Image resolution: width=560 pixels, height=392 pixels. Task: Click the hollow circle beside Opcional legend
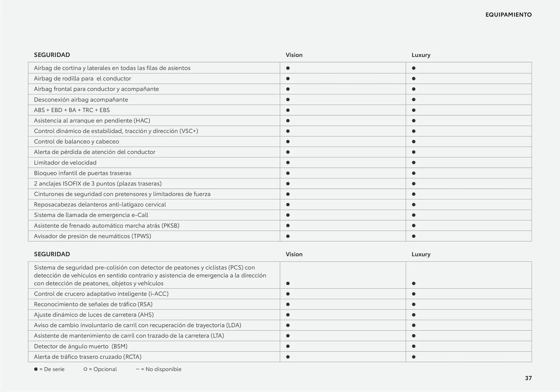click(85, 369)
